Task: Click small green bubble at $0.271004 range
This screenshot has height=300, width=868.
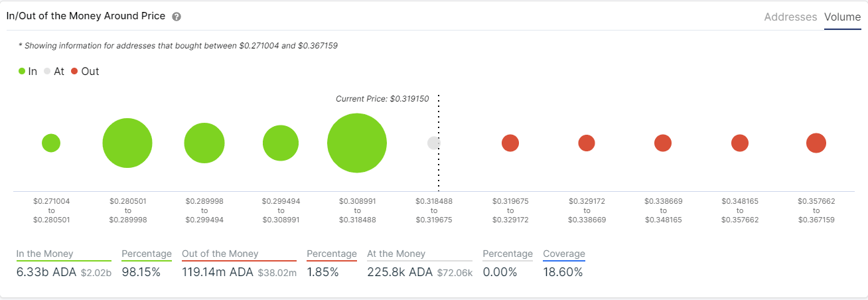Action: [x=51, y=143]
